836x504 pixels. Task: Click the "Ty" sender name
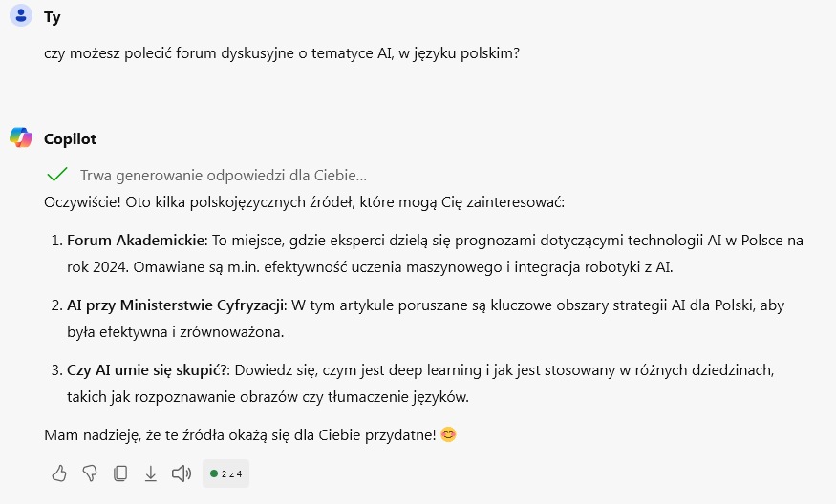53,17
